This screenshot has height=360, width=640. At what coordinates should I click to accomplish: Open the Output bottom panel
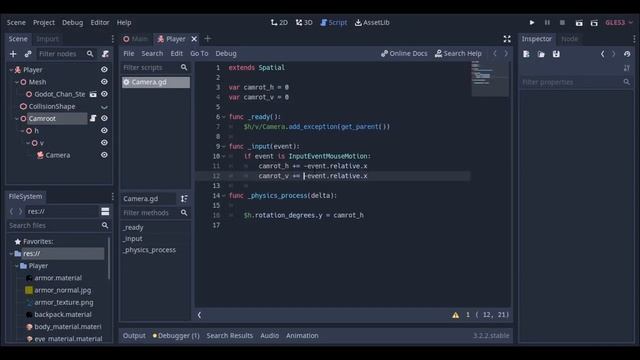[x=134, y=336]
